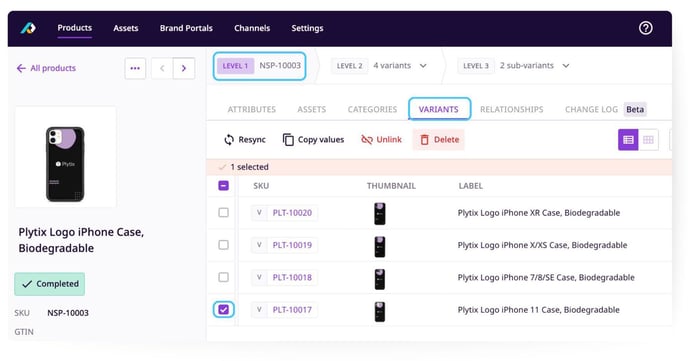Click the NSP-10003 SKU value in sidebar
688x361 pixels.
coord(68,313)
